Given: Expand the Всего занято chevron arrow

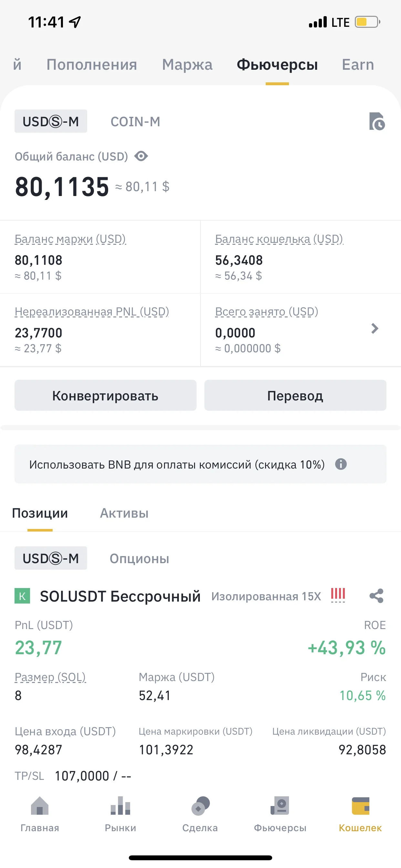Looking at the screenshot, I should tap(375, 328).
